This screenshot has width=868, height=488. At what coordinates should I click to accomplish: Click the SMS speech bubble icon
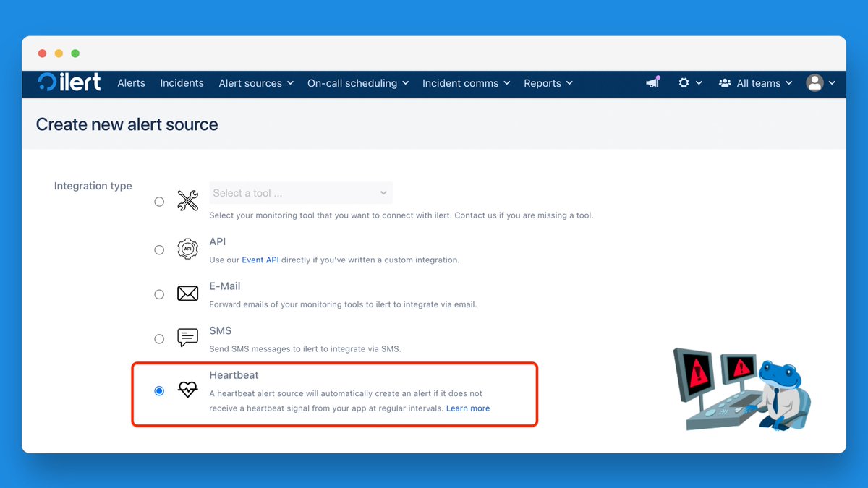pos(187,338)
